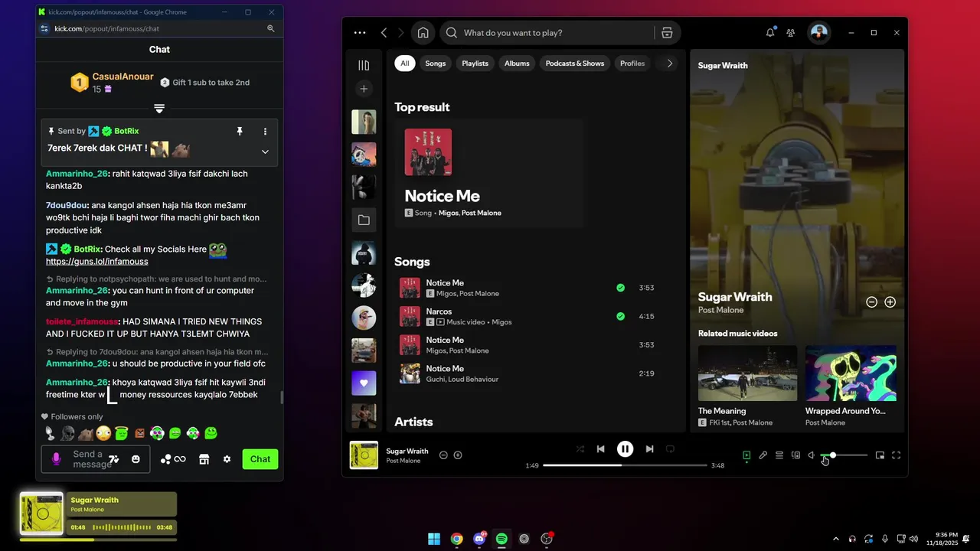Toggle Now Playing view button

click(746, 455)
